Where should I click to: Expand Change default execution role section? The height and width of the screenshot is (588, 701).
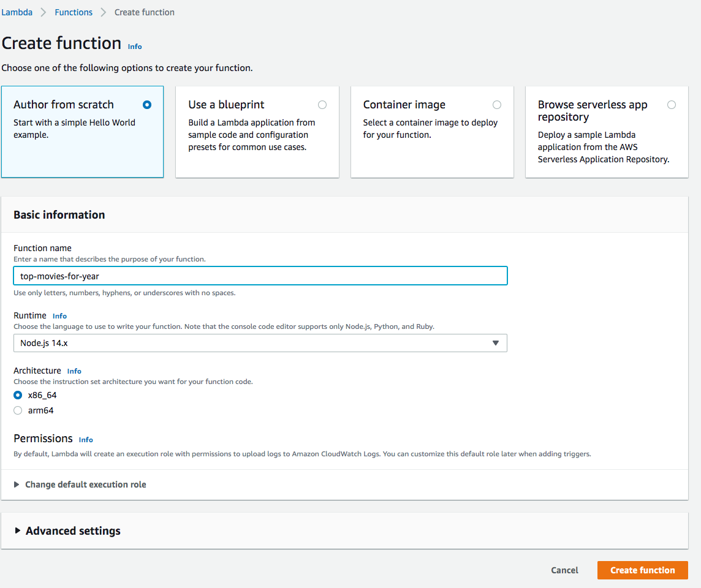pyautogui.click(x=80, y=484)
